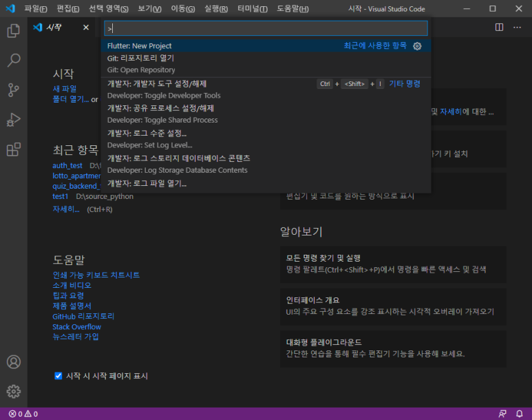Open the 팁과 요령 link
This screenshot has height=420, width=532.
[x=68, y=296]
